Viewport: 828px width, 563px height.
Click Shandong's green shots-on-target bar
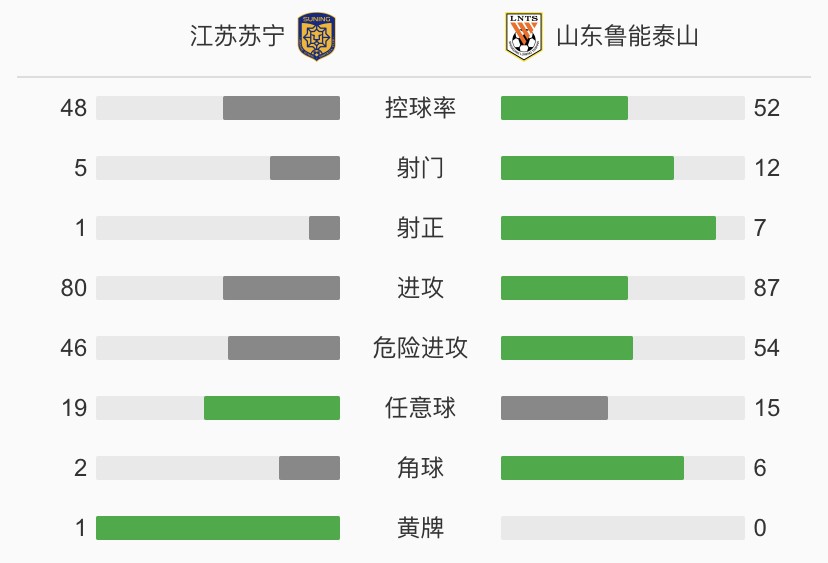[608, 228]
